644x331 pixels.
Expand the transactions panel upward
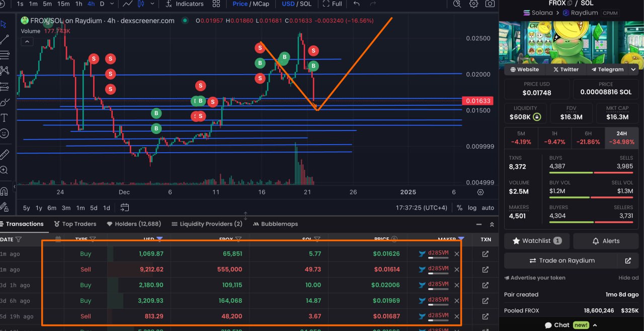click(x=492, y=224)
